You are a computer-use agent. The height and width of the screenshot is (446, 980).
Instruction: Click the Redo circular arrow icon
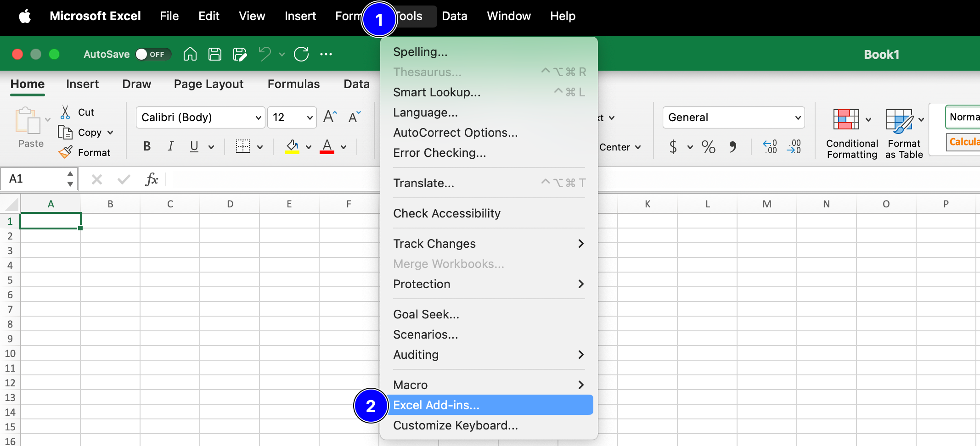(301, 54)
